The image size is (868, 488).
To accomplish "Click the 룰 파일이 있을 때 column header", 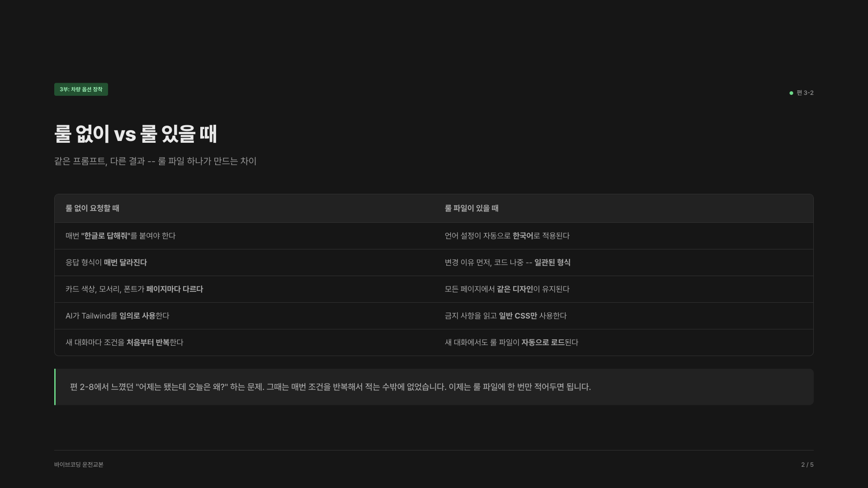I will [472, 208].
